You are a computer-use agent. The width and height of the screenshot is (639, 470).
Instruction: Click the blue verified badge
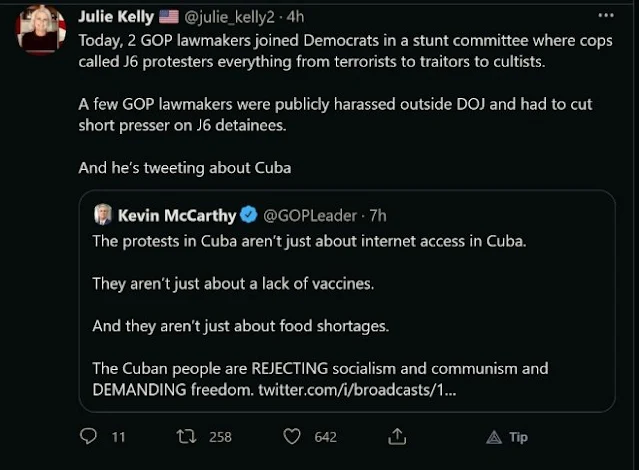tap(250, 216)
